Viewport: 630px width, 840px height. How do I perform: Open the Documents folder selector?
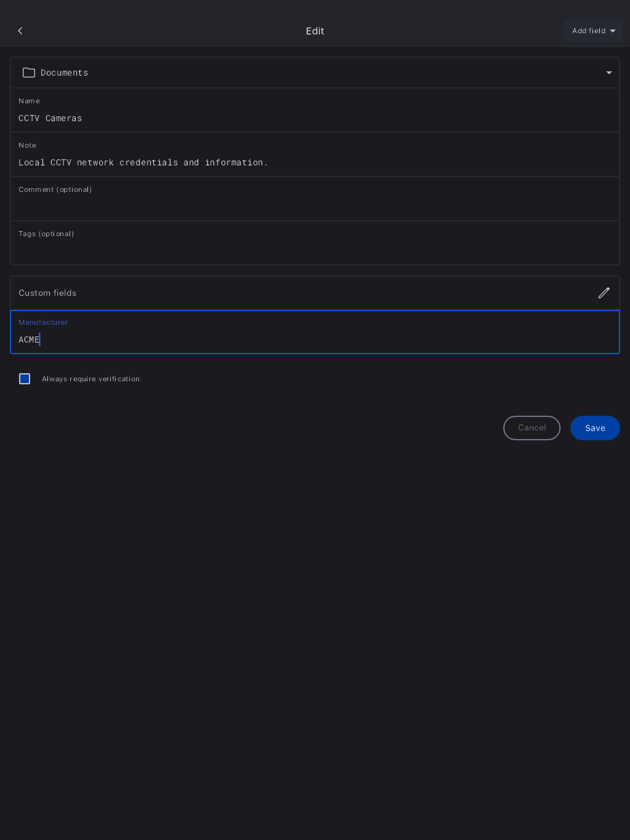(314, 73)
